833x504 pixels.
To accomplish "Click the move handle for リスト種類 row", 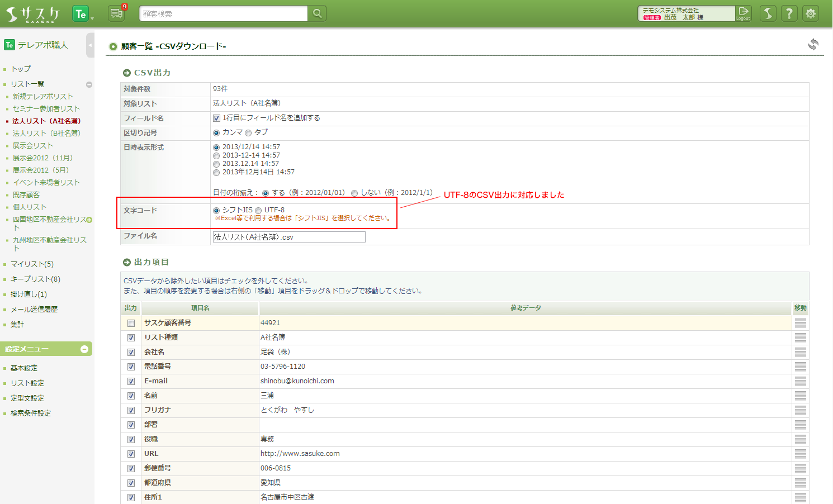I will click(800, 337).
